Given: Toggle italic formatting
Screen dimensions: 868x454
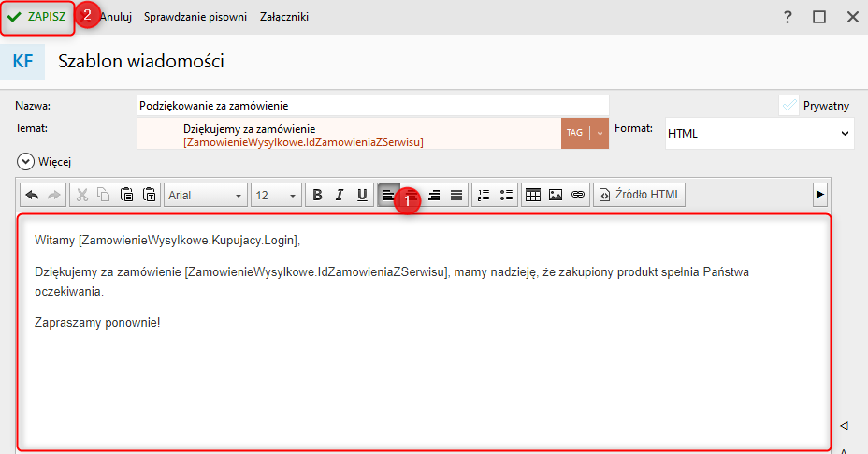Looking at the screenshot, I should pos(340,195).
